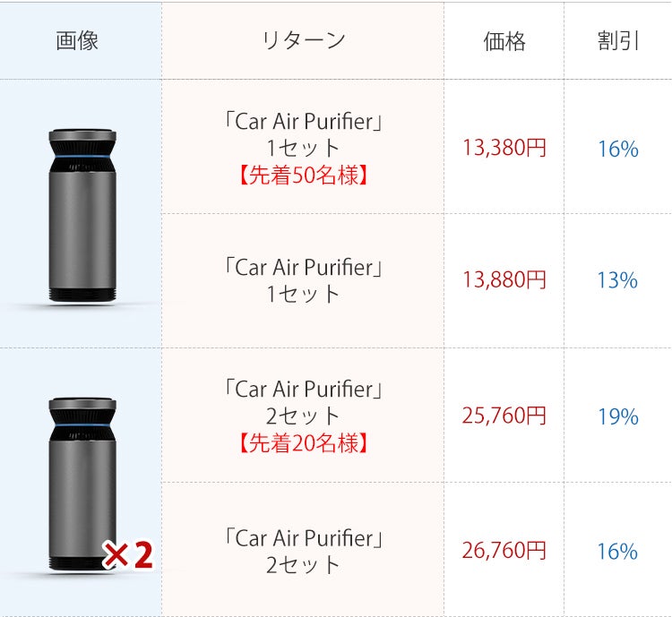This screenshot has width=672, height=617.
Task: Click the 13,380円 price
Action: 504,148
